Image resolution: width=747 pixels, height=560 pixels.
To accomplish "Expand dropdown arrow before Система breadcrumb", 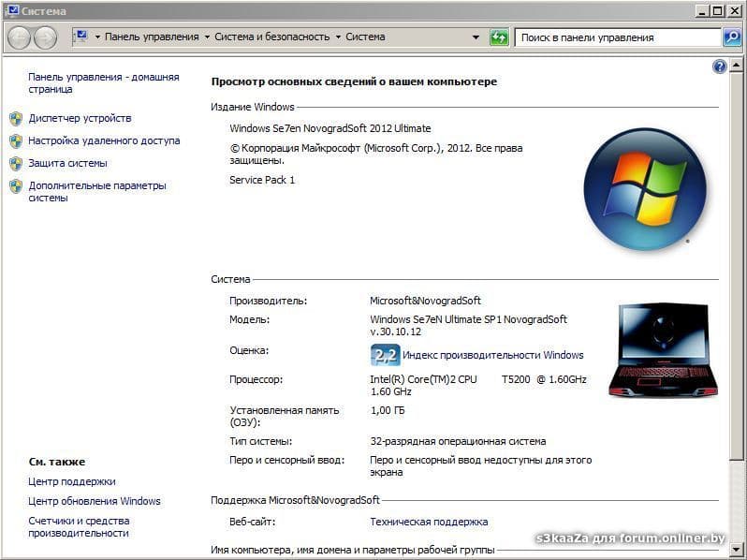I will (338, 37).
